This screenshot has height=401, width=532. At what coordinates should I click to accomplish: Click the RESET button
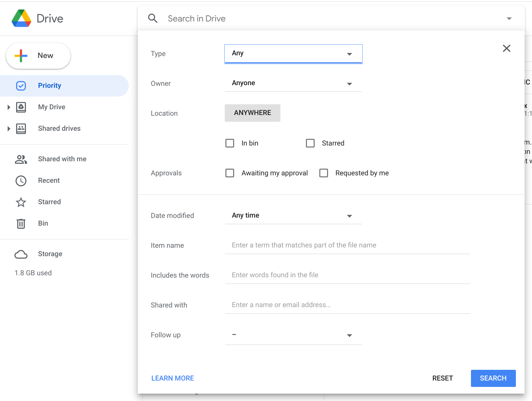(x=443, y=378)
